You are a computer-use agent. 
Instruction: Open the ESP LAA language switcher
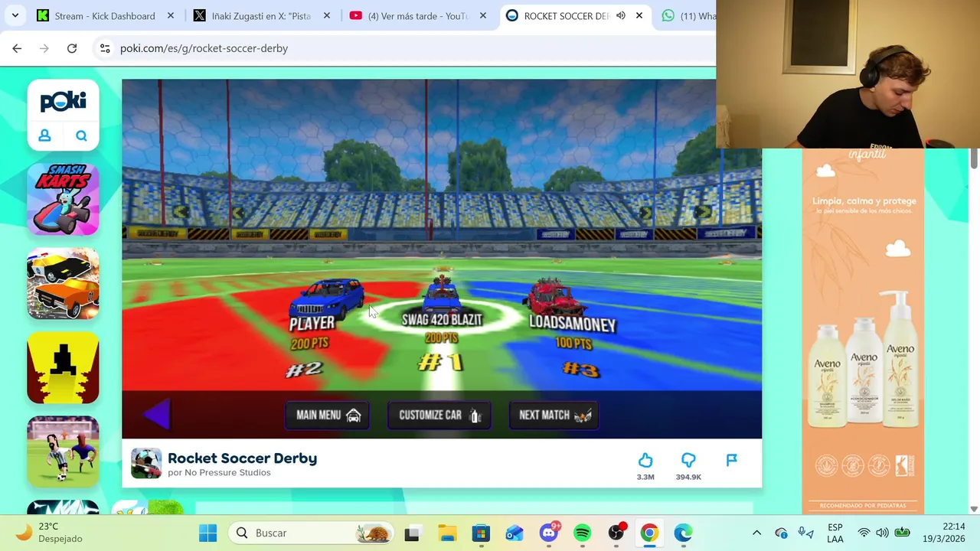(x=835, y=533)
